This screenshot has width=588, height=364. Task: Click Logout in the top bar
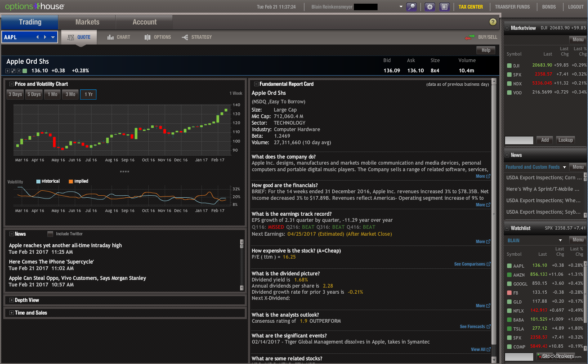pos(576,7)
